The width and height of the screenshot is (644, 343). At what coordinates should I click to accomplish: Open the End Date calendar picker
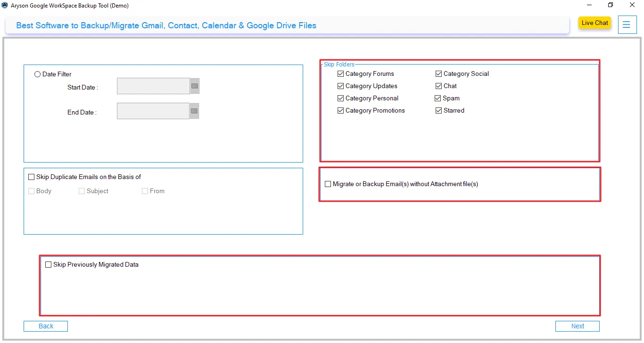[x=194, y=111]
